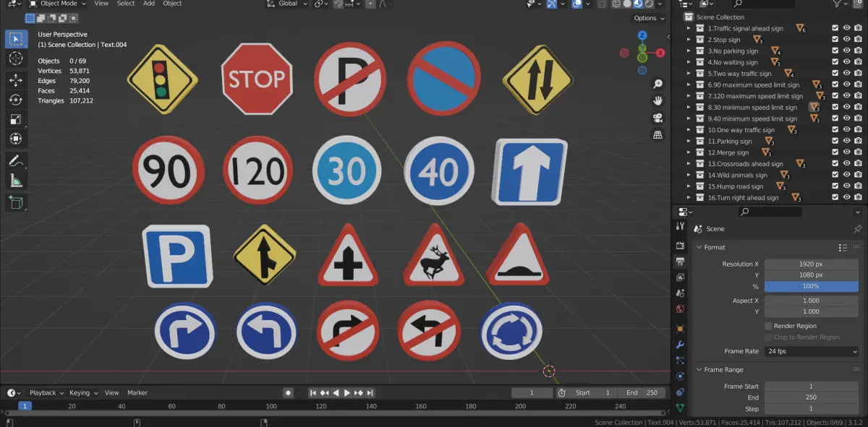
Task: Activate the 3D Cursor tool
Action: 16,59
